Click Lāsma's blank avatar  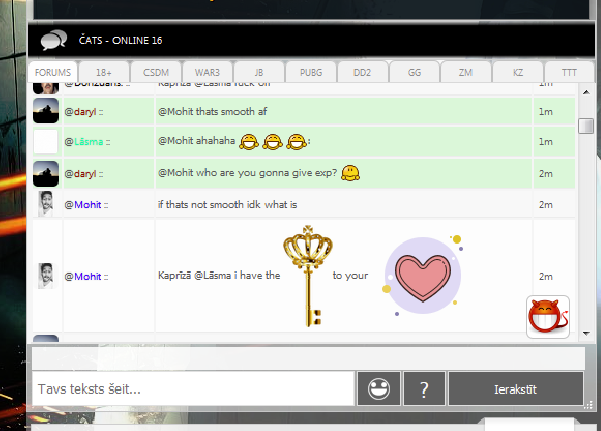tap(46, 142)
